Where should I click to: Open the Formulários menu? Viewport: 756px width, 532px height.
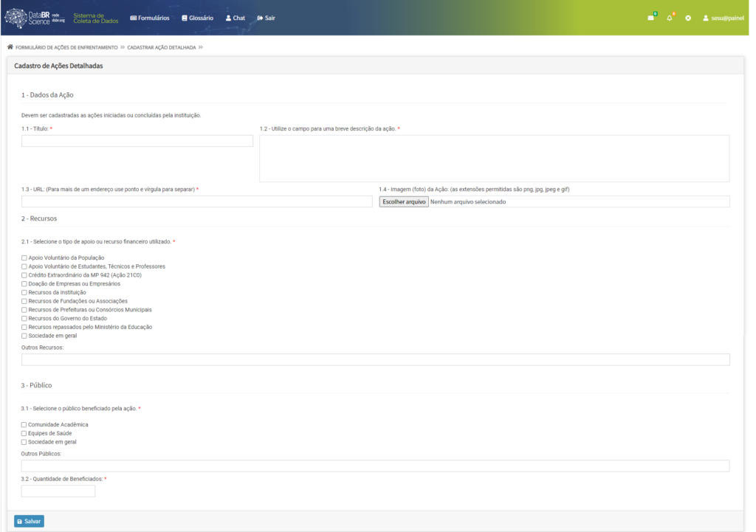tap(149, 18)
